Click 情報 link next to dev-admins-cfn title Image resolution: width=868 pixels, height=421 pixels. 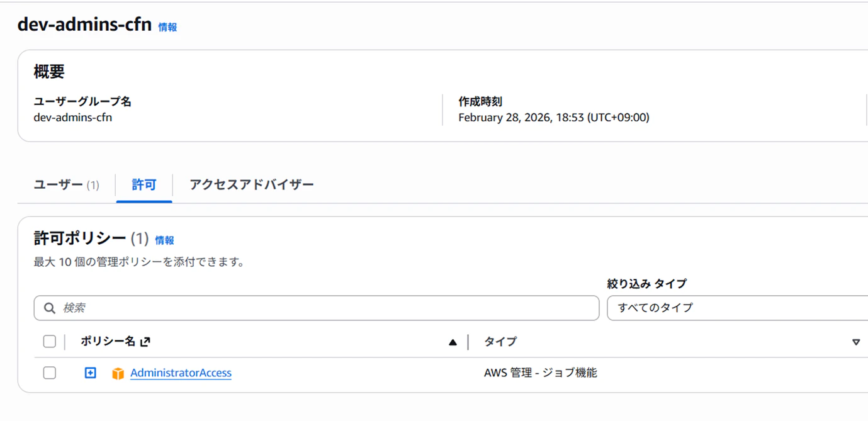pos(167,27)
